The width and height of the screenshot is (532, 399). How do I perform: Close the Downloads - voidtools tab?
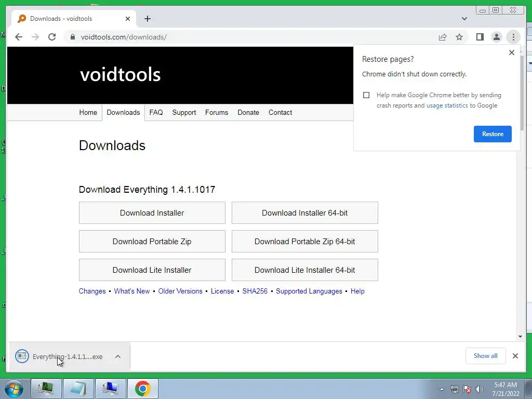click(x=128, y=19)
